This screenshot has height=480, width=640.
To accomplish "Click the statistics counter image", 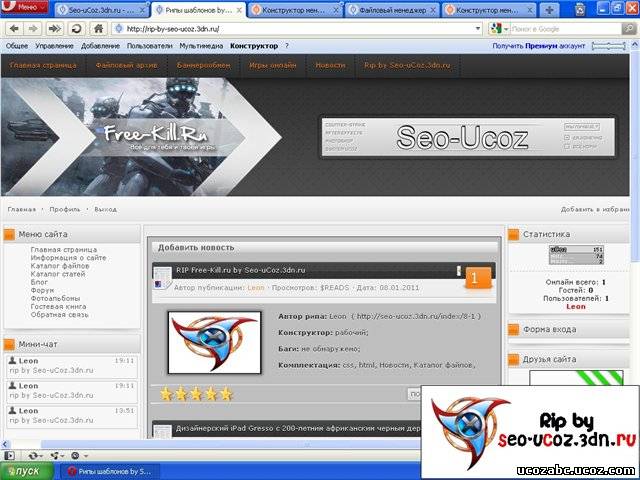I will pos(576,255).
